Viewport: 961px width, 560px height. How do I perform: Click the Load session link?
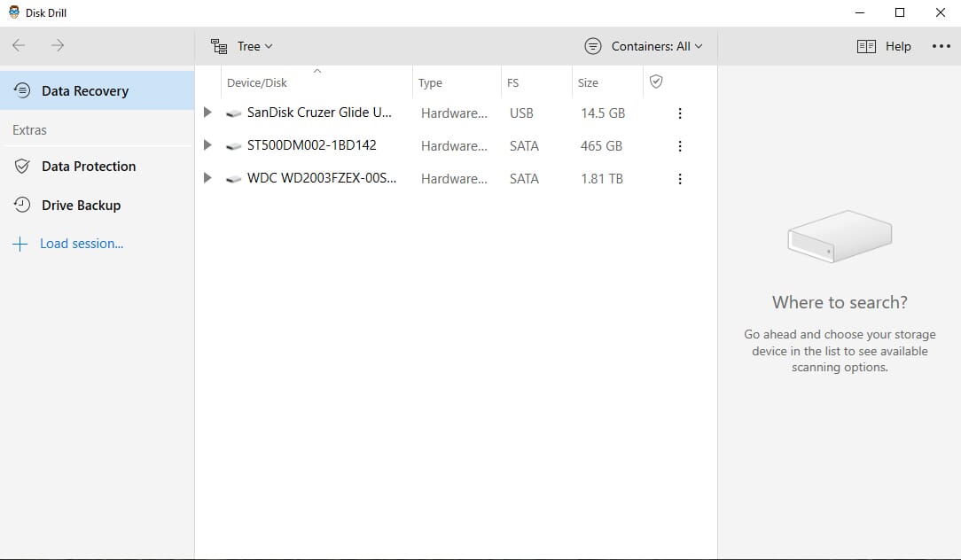coord(82,244)
